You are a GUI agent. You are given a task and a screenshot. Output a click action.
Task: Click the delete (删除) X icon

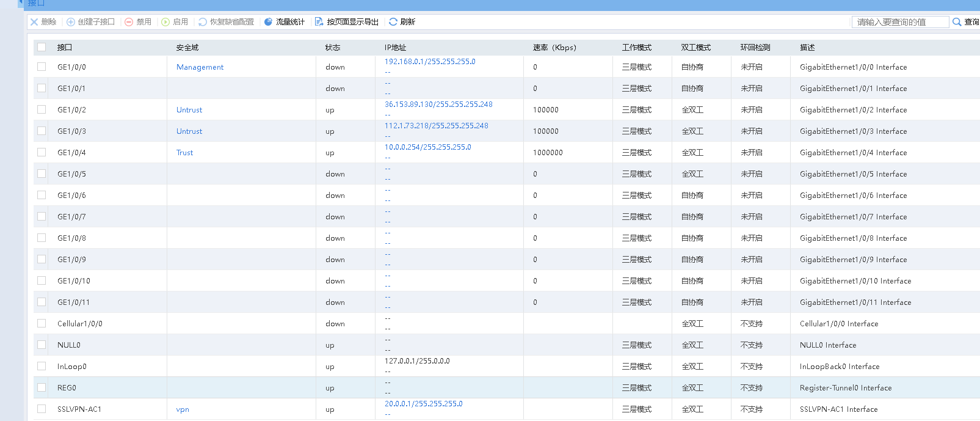pos(34,22)
